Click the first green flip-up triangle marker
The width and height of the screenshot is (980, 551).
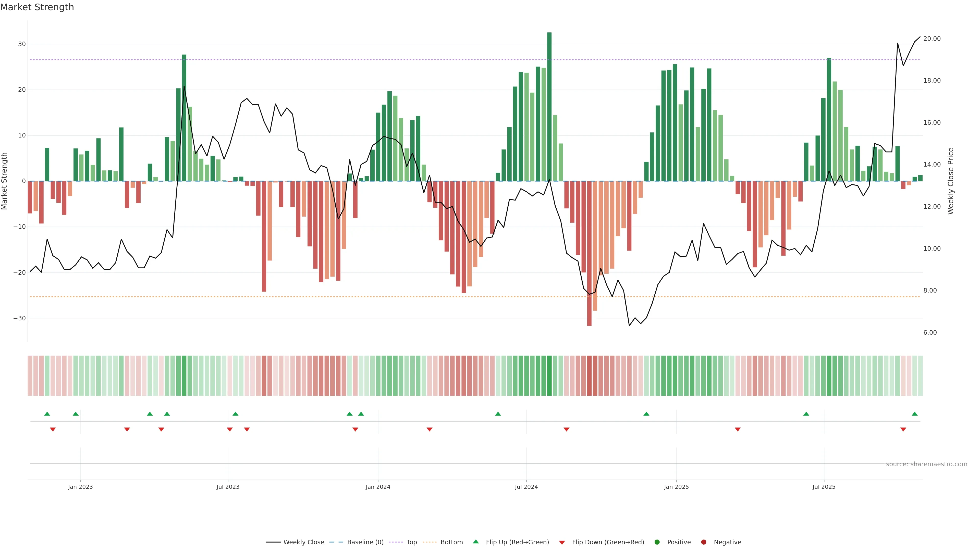[x=47, y=414]
